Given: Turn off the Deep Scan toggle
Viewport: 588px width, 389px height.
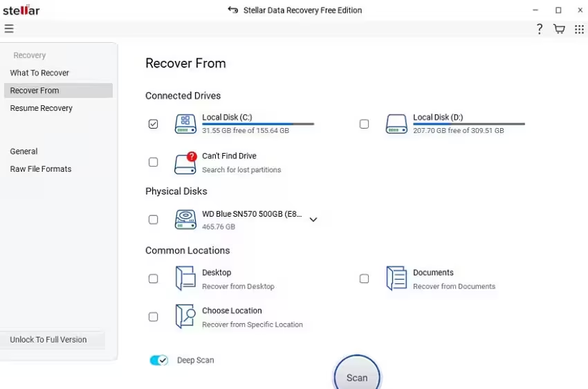Looking at the screenshot, I should coord(158,360).
